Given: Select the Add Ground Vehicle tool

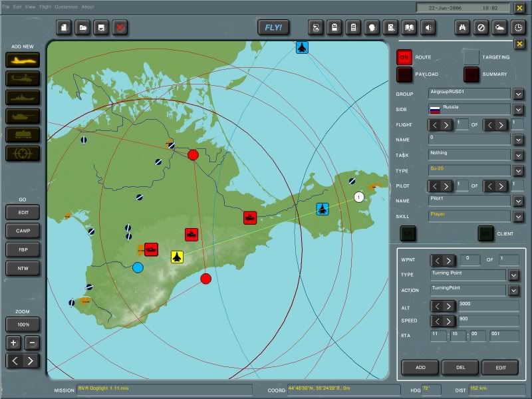Looking at the screenshot, I should 23,115.
